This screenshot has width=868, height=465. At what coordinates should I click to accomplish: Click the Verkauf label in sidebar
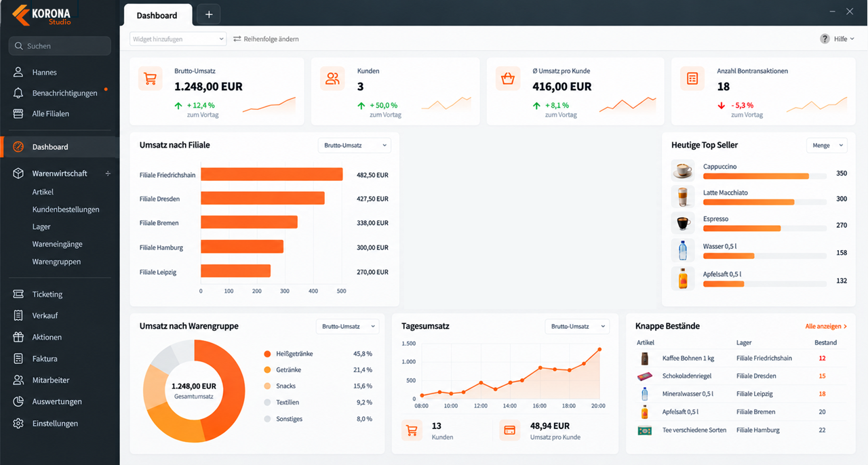(45, 316)
